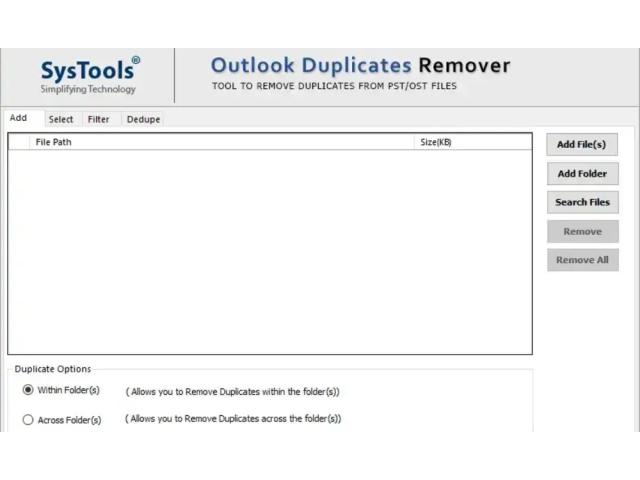Click the 'Remove Duplicates across the folder(s)' description
The image size is (640, 480).
point(233,419)
